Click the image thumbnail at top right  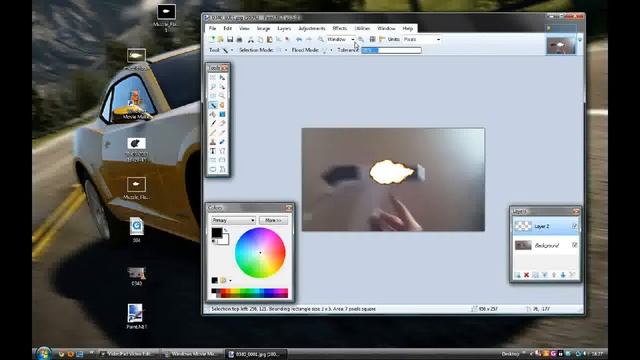tap(561, 45)
